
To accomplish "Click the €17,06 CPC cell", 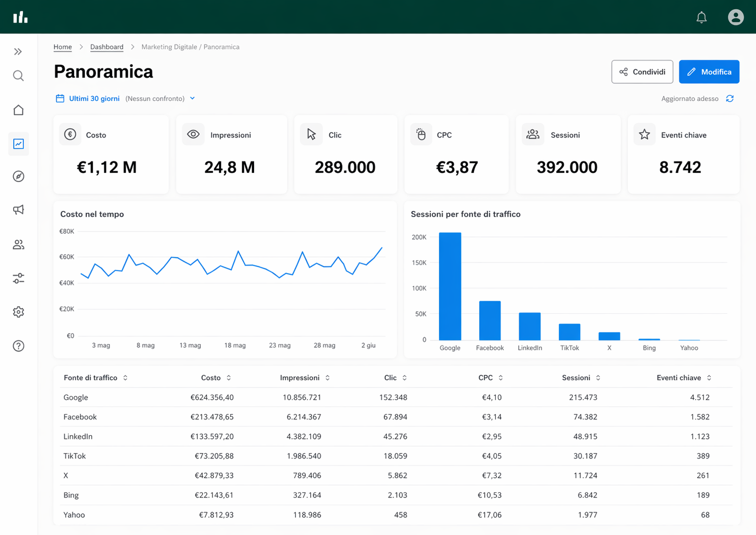I will click(x=489, y=515).
